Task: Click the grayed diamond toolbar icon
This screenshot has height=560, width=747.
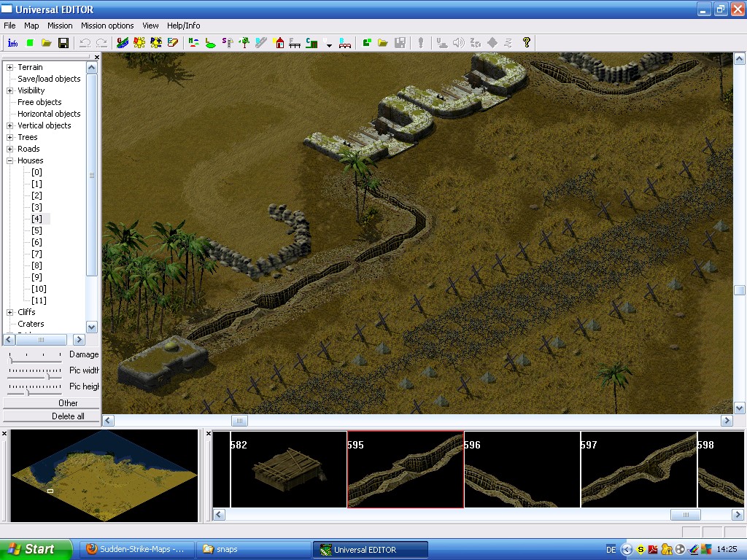Action: click(x=492, y=43)
